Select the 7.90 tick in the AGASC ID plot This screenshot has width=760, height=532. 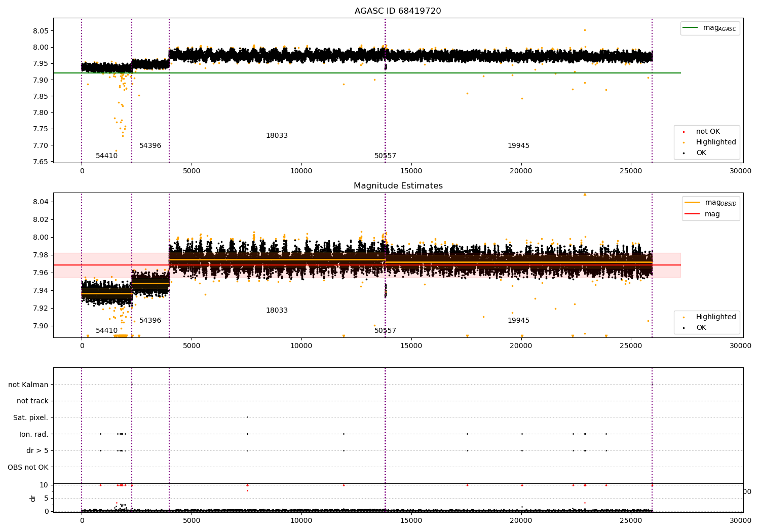click(40, 80)
